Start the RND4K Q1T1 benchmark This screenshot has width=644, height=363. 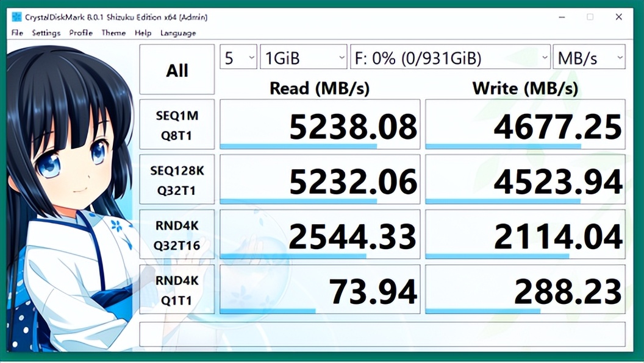pyautogui.click(x=176, y=287)
